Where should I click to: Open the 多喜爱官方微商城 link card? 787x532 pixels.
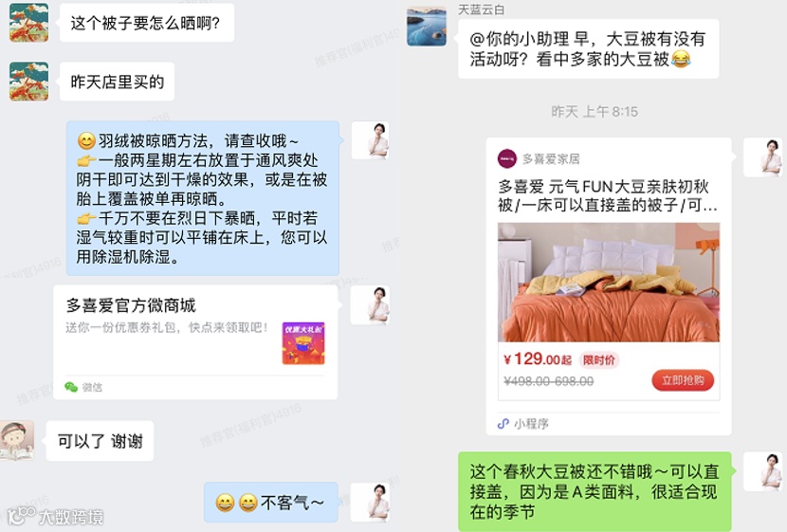point(195,342)
